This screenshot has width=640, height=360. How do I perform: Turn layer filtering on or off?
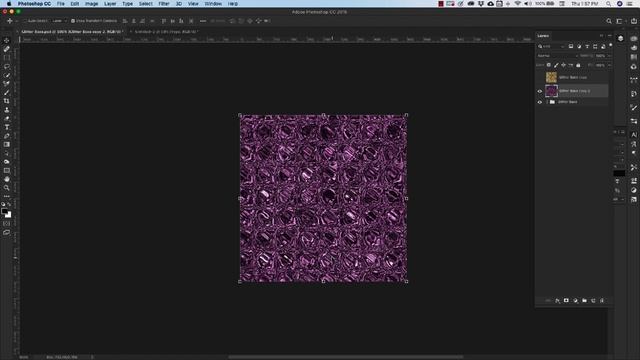[610, 46]
